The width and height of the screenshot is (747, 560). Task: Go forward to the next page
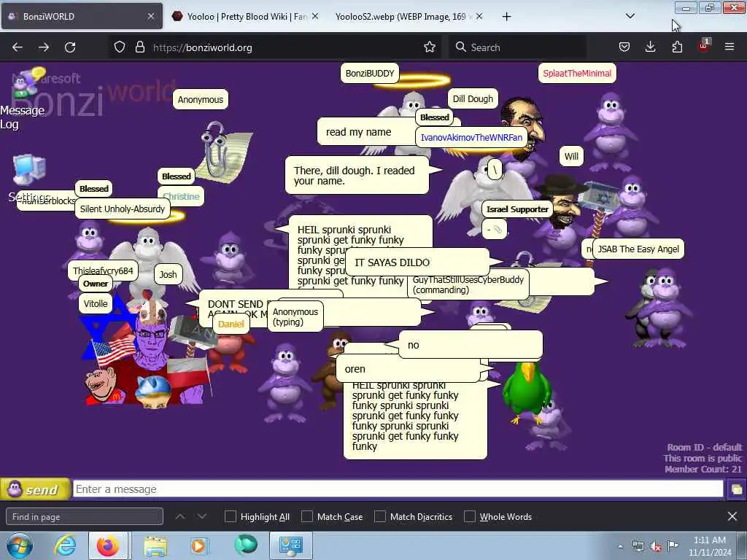click(44, 47)
